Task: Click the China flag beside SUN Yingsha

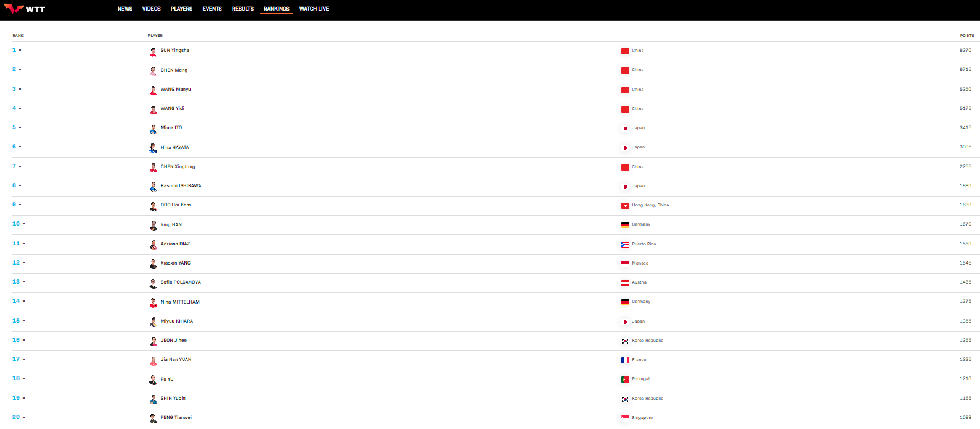Action: tap(625, 51)
